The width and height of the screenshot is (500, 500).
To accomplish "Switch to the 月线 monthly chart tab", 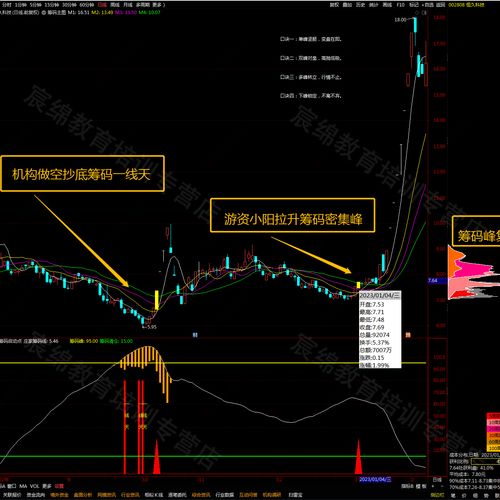I will click(x=128, y=5).
